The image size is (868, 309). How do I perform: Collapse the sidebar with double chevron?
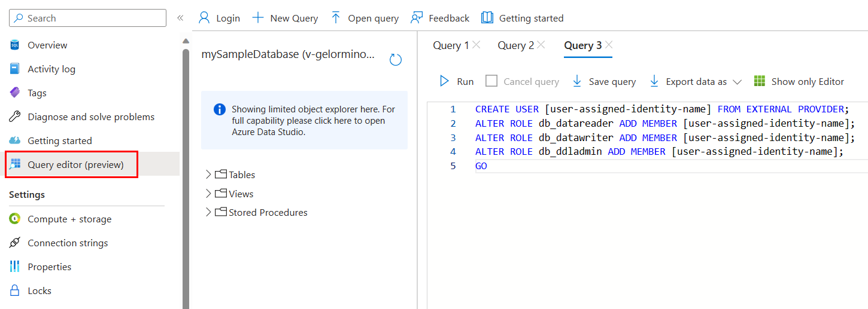180,18
